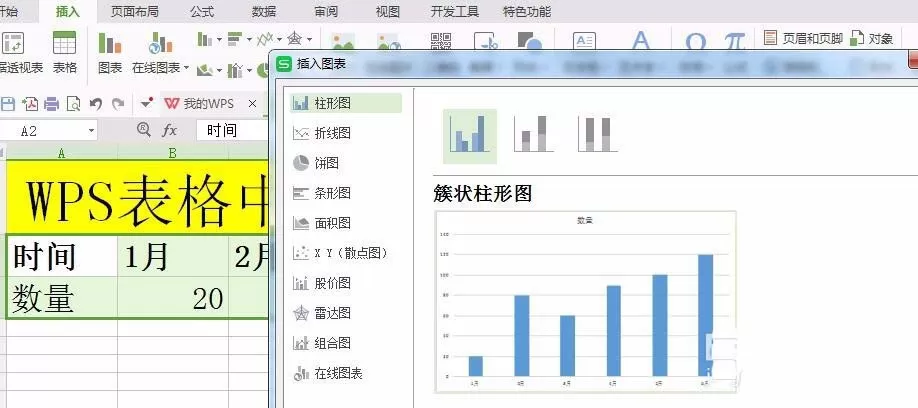918x408 pixels.
Task: Open the A2 name box dropdown
Action: (x=91, y=131)
